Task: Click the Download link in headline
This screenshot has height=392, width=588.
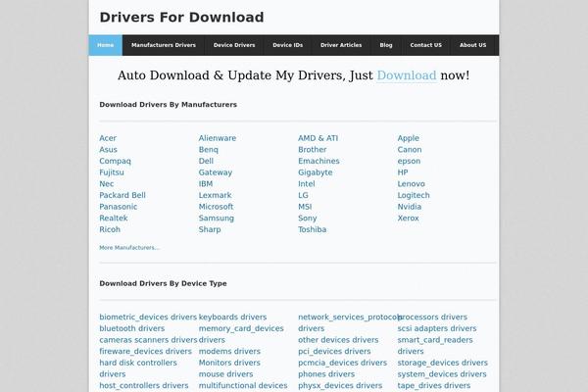Action: click(x=407, y=75)
